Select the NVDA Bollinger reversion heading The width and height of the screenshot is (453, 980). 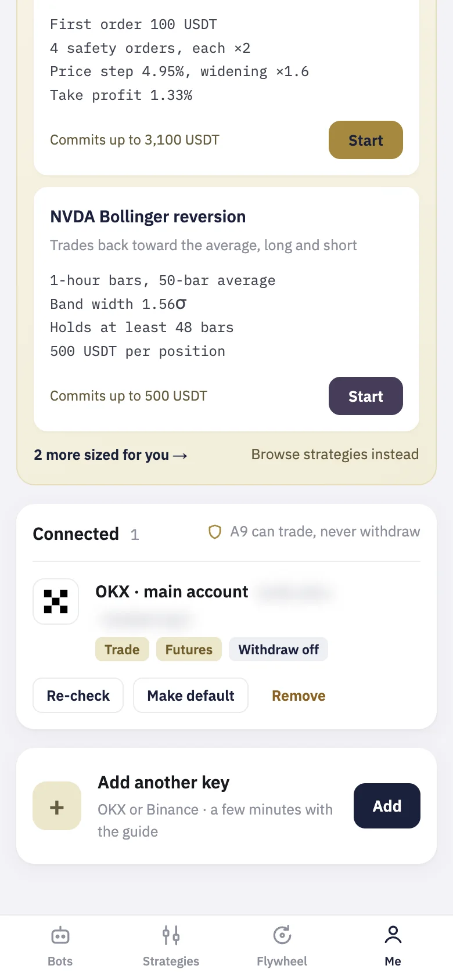click(148, 217)
